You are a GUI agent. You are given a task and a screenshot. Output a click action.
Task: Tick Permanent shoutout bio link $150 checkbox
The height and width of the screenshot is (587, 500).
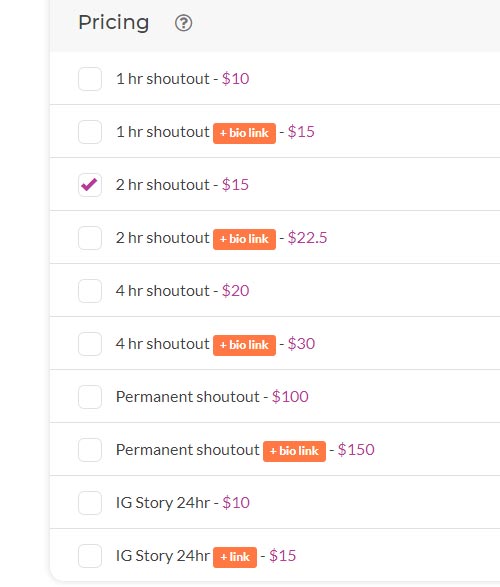click(90, 450)
